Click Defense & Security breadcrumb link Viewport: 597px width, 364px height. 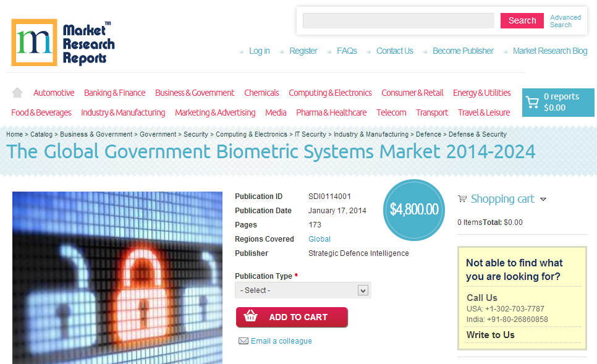(478, 134)
